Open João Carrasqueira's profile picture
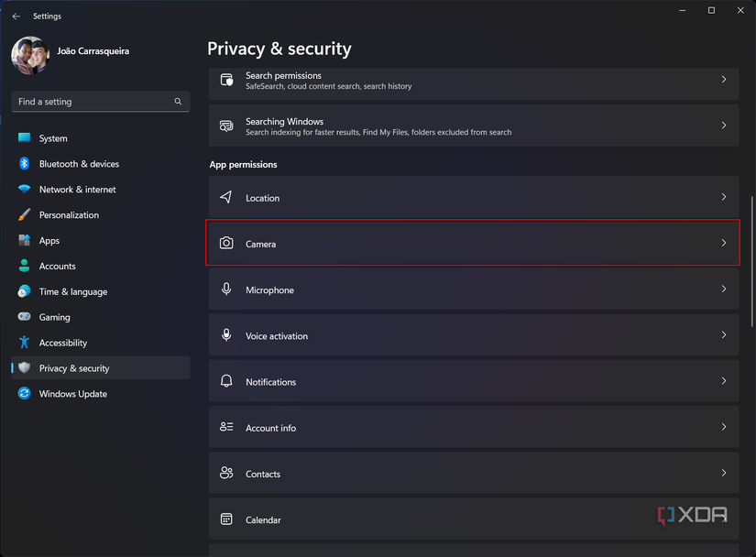 tap(29, 56)
